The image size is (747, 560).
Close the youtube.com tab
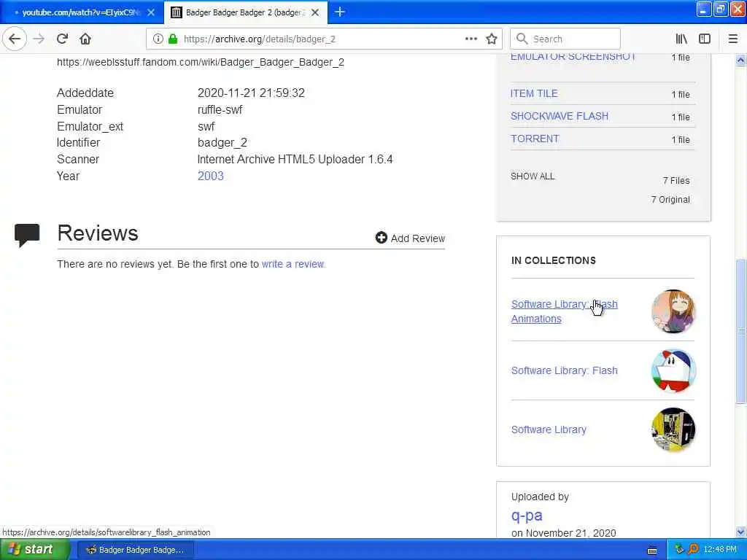[151, 12]
